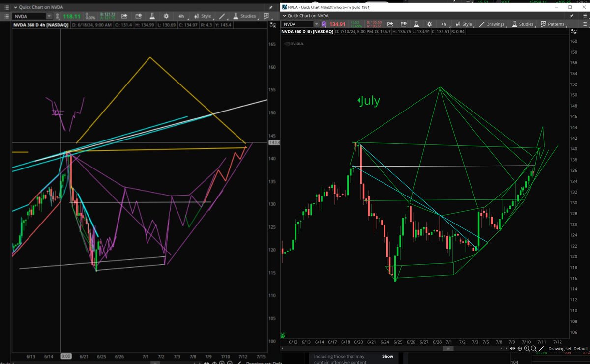Click the collapse arrows icon below left toolbar

272,24
